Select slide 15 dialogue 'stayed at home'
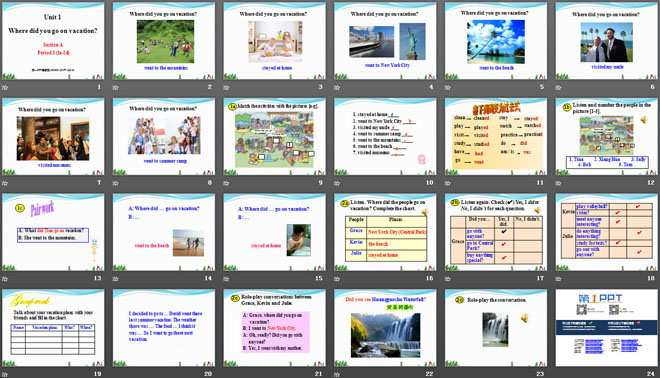 tap(274, 232)
